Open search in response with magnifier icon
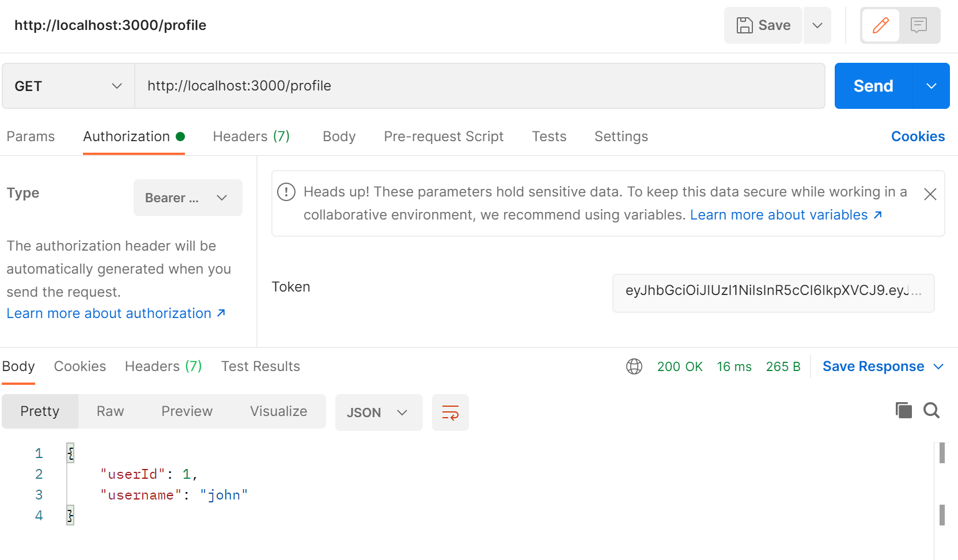This screenshot has height=560, width=958. point(932,410)
